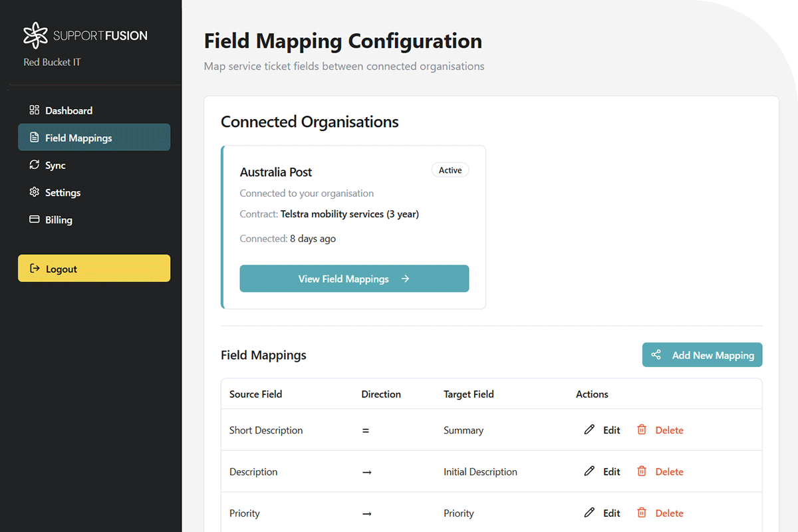Click the Active status badge
The width and height of the screenshot is (798, 532).
pyautogui.click(x=450, y=170)
